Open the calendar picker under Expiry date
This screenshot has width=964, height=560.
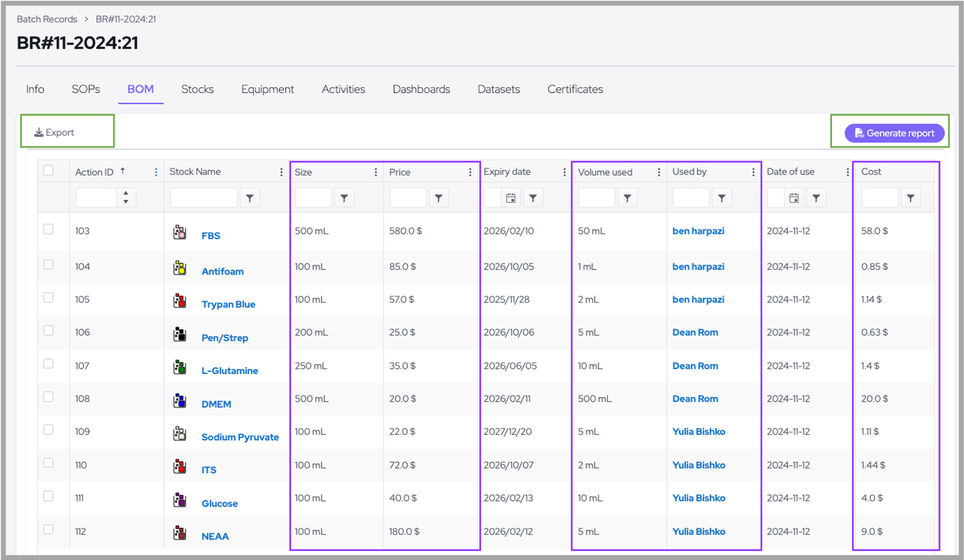(x=510, y=198)
